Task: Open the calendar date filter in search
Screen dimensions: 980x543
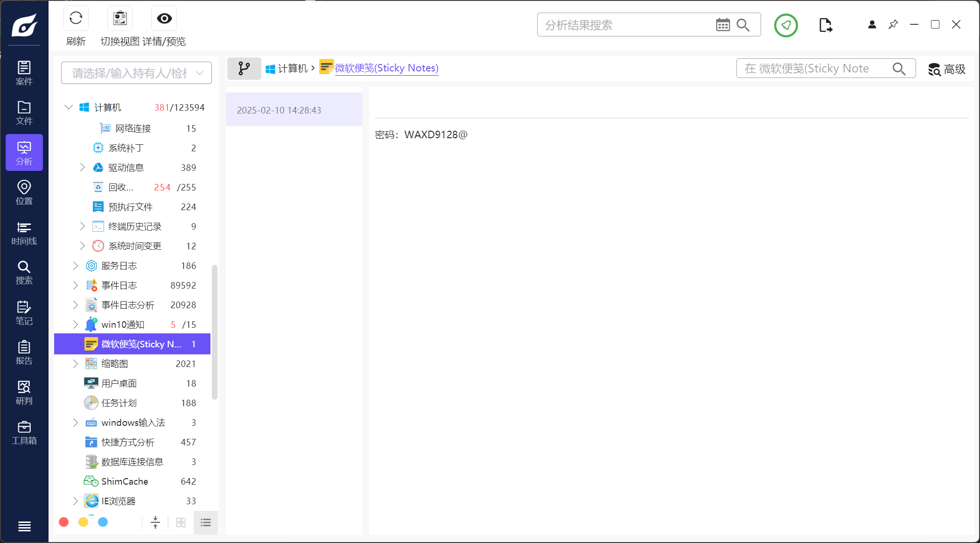Action: (722, 25)
